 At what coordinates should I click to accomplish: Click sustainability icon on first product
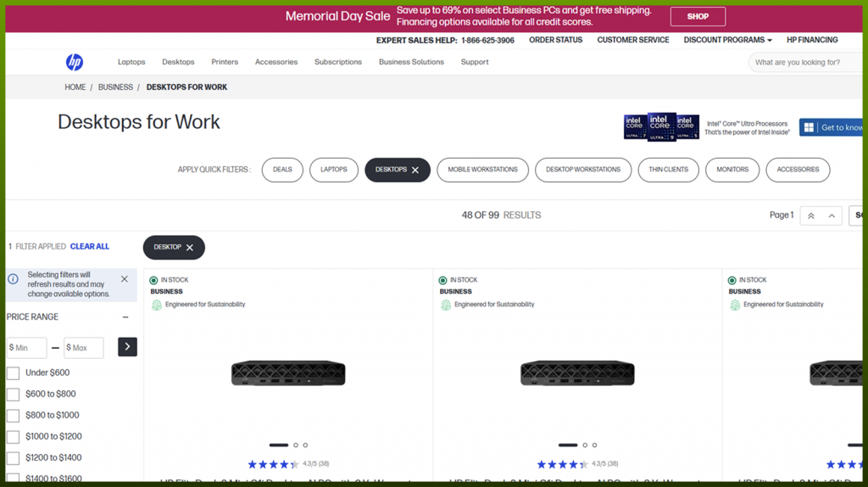[157, 305]
